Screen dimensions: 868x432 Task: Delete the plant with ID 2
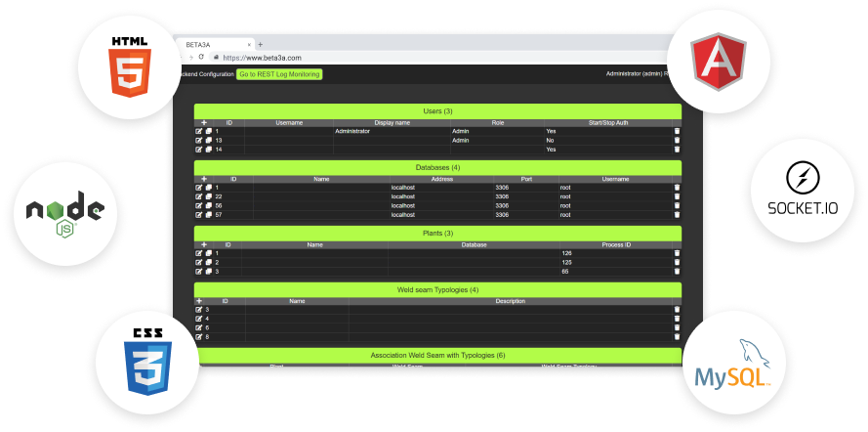677,262
